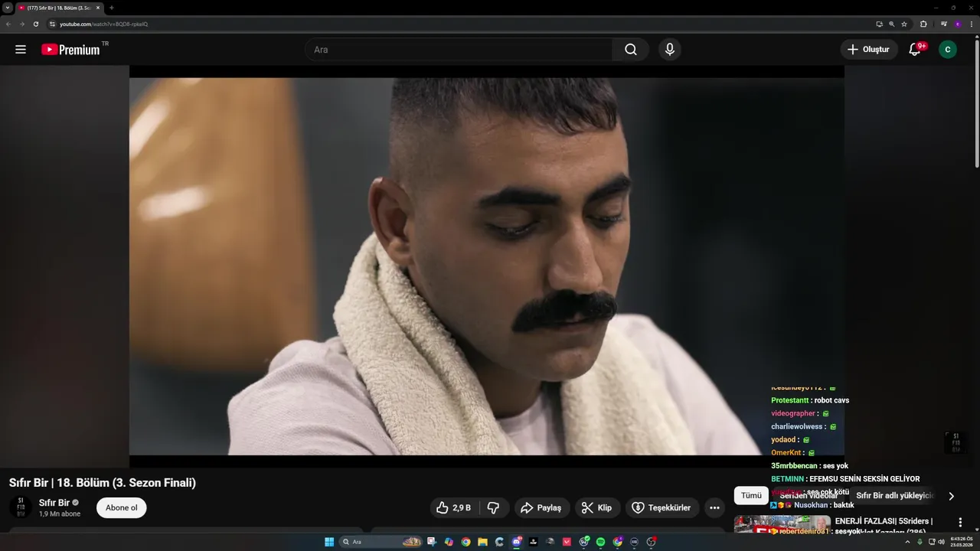Open Discord from the taskbar
This screenshot has height=551, width=980.
pos(516,542)
